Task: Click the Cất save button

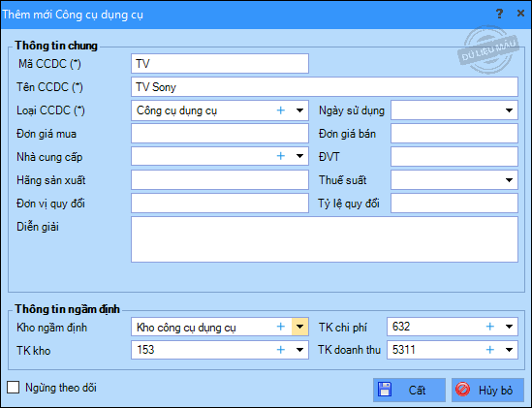Action: [x=409, y=390]
